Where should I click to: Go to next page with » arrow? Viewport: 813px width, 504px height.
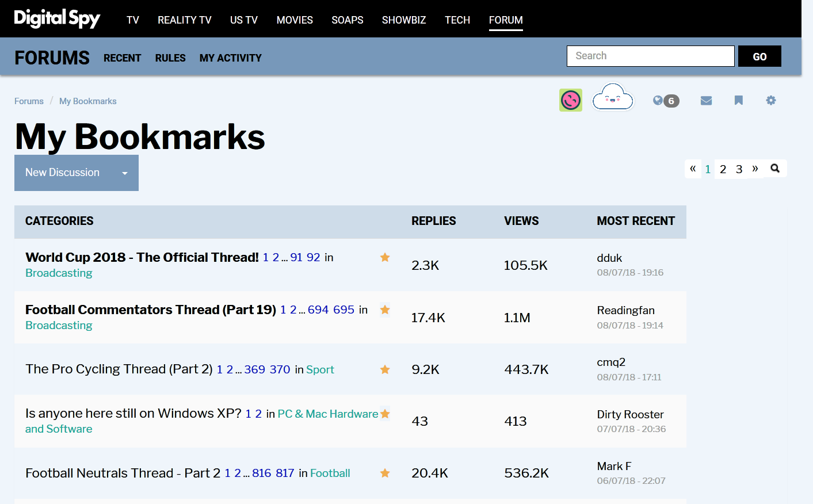[755, 169]
